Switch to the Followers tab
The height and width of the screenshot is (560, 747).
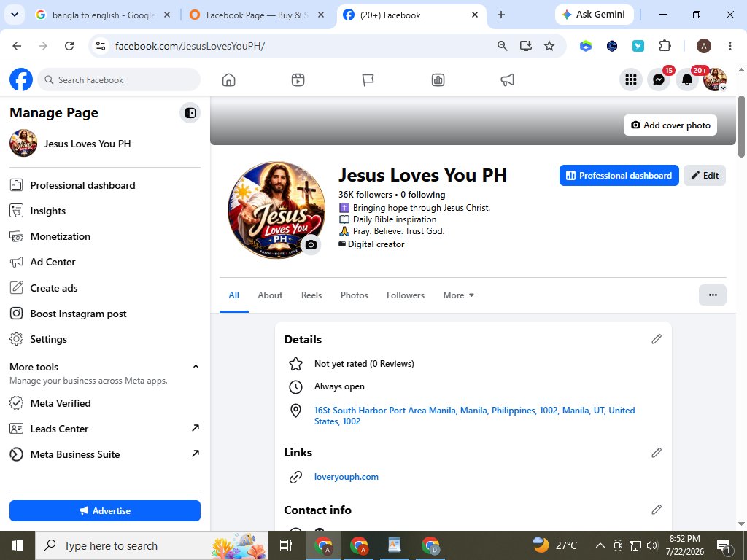[406, 295]
